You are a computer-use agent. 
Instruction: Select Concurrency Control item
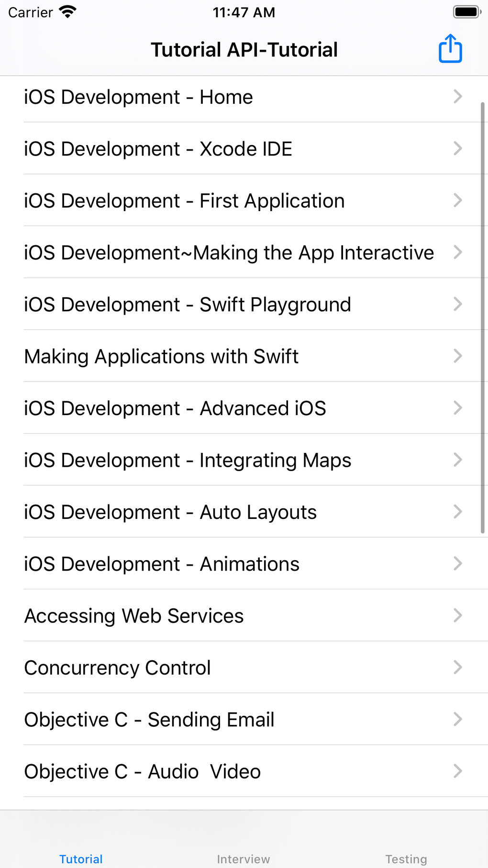tap(118, 668)
